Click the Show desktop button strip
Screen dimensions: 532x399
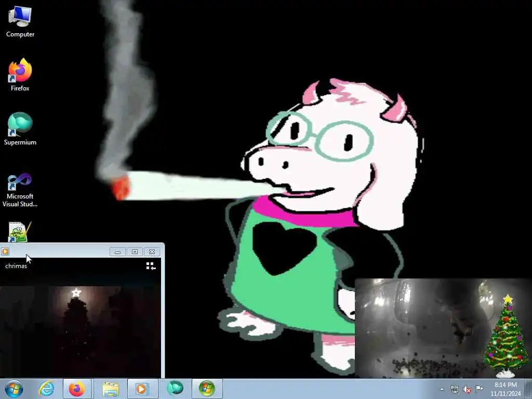[x=528, y=389]
